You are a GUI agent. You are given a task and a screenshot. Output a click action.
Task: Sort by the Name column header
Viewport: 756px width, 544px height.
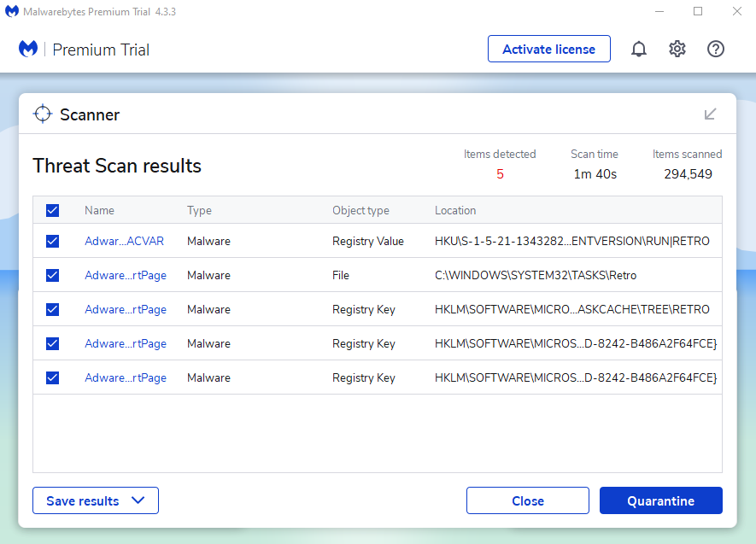point(99,211)
